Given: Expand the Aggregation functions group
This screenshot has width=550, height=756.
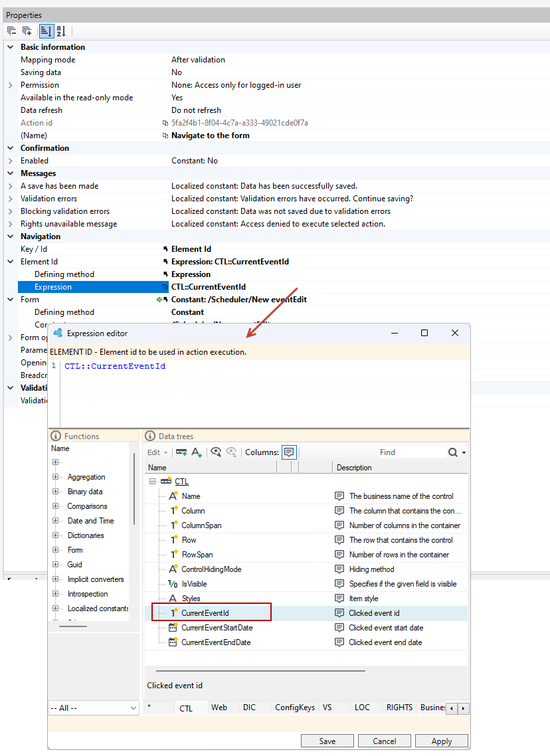Looking at the screenshot, I should [x=55, y=477].
